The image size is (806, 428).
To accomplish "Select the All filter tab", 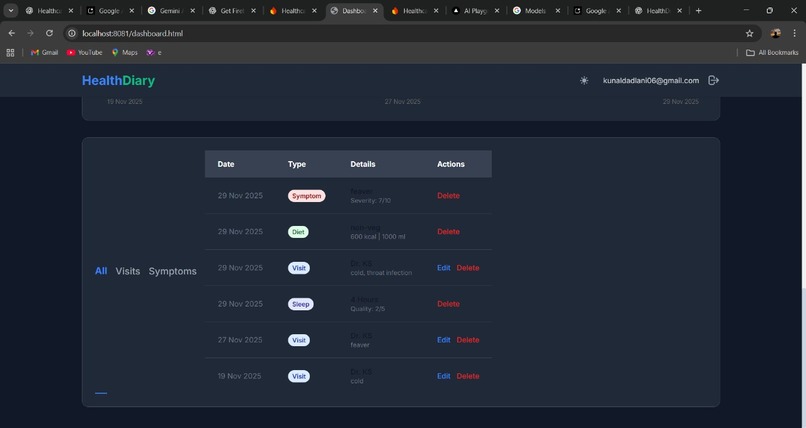I will tap(101, 271).
